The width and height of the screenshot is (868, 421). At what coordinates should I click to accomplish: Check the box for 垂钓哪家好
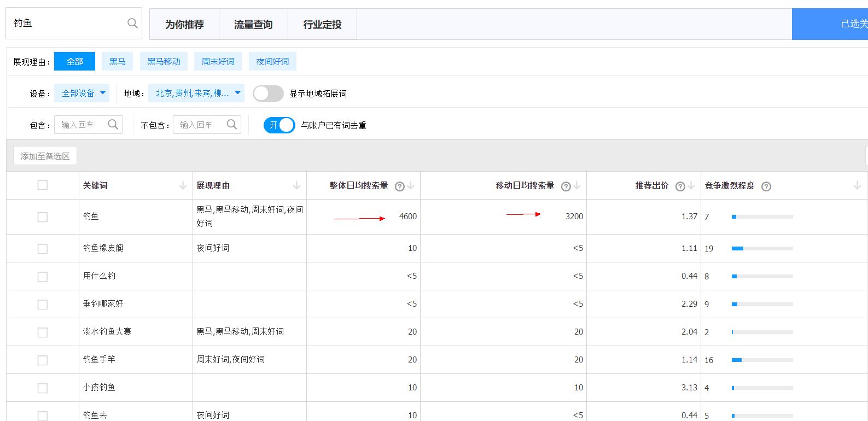tap(43, 305)
